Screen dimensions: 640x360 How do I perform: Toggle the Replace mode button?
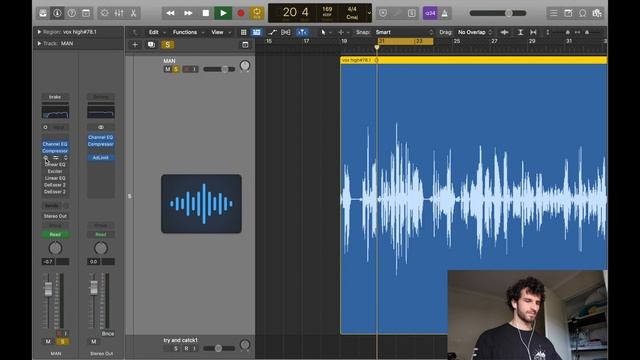tap(382, 13)
